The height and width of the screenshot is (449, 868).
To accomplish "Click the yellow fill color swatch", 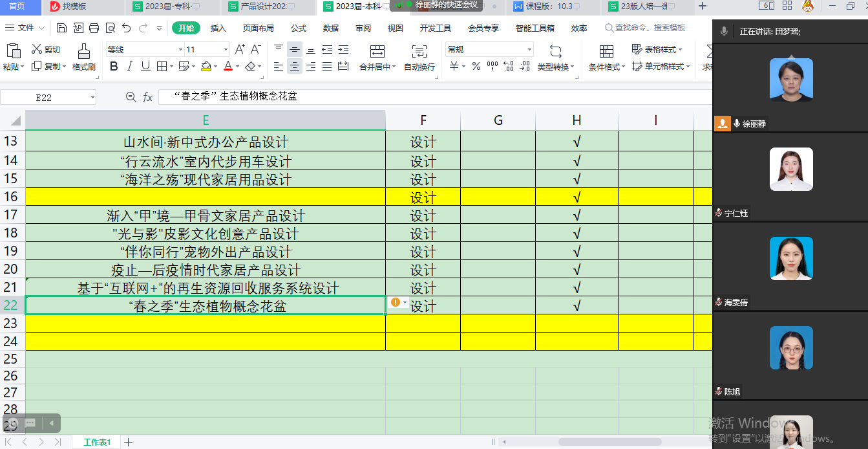I will click(x=206, y=67).
